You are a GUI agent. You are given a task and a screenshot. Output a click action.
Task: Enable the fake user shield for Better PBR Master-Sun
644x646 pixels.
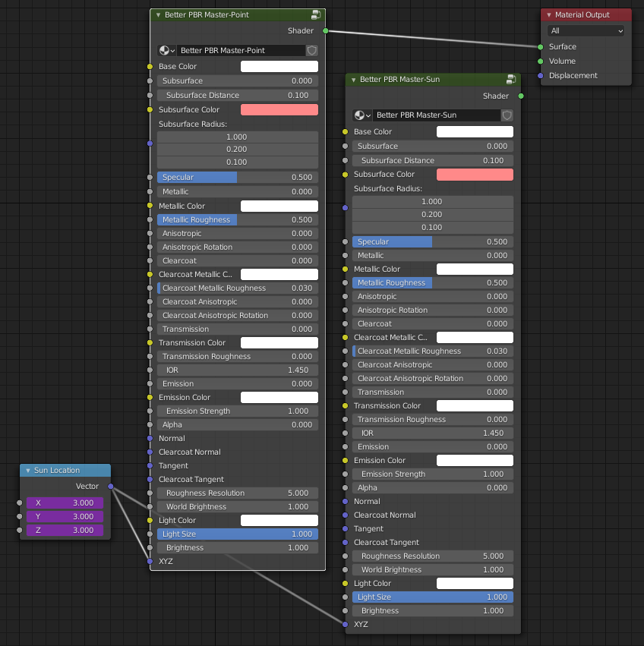pyautogui.click(x=506, y=116)
